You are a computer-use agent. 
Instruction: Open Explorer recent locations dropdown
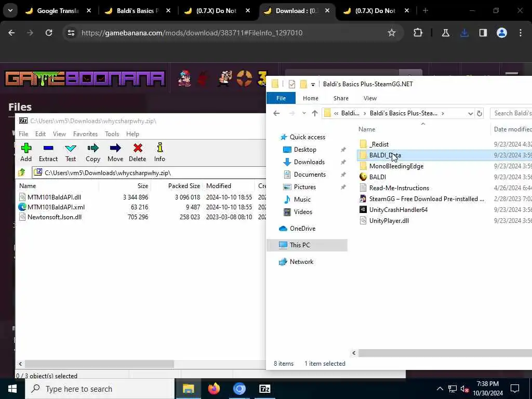[304, 113]
